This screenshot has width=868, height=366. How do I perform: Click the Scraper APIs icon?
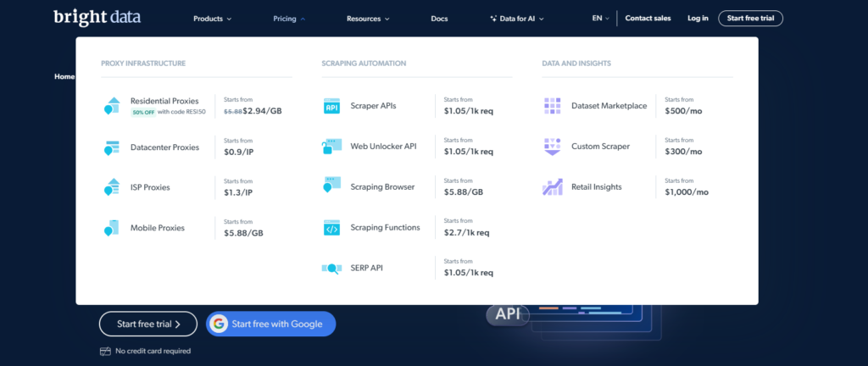pos(331,106)
